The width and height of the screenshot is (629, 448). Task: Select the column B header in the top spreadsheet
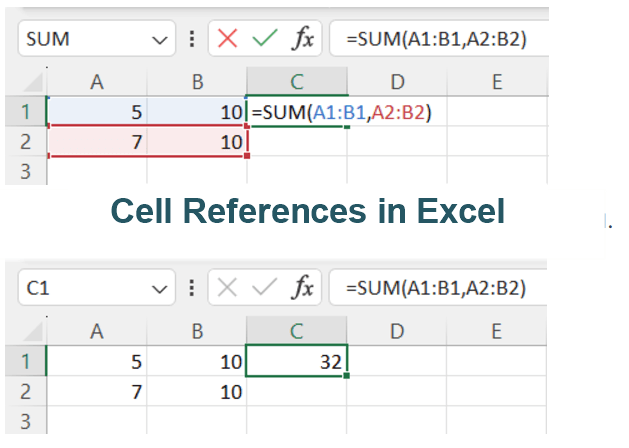pos(197,82)
